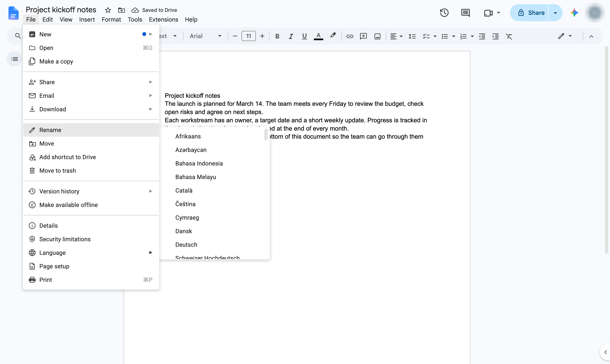Click Make available offline
Viewport: 610px width, 364px height.
[91, 205]
